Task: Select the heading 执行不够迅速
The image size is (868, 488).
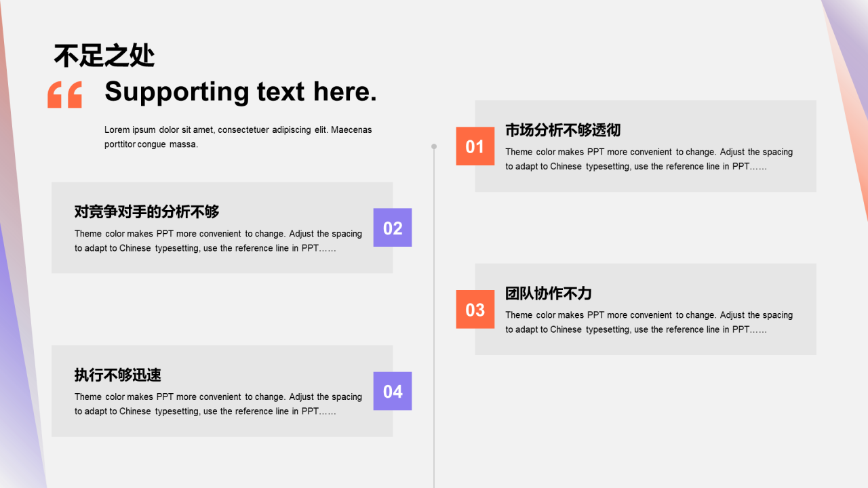Action: [117, 375]
